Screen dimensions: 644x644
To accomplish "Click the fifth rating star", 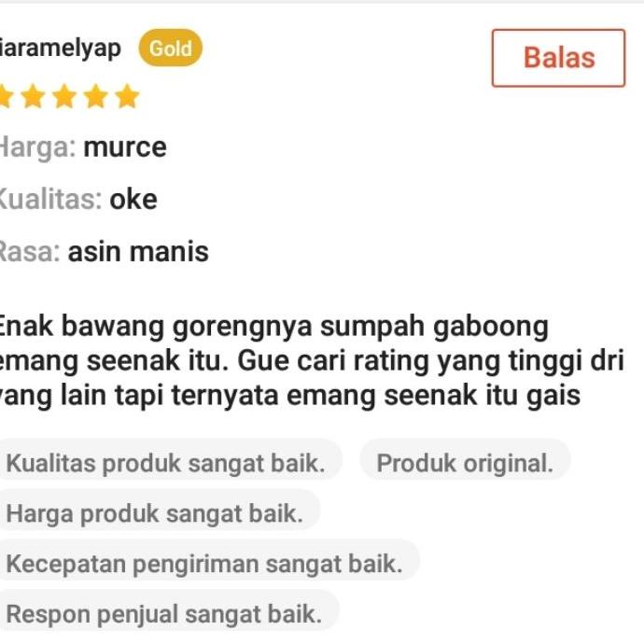I will [127, 96].
